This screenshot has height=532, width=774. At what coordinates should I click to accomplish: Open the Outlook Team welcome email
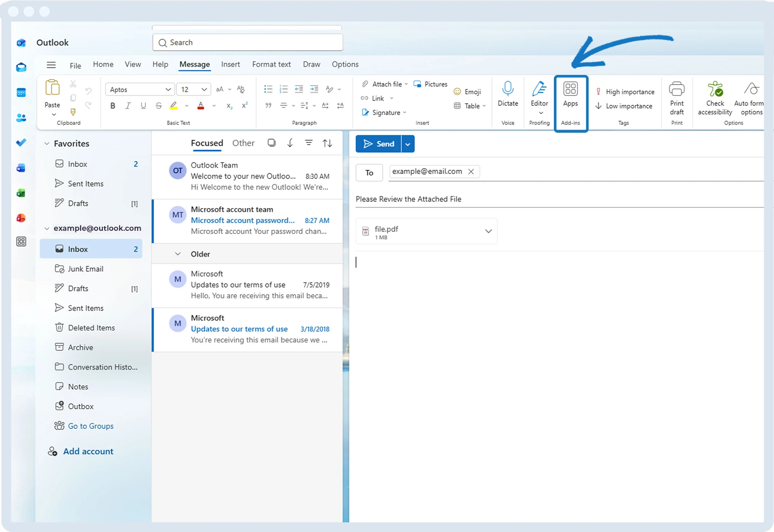click(x=248, y=176)
